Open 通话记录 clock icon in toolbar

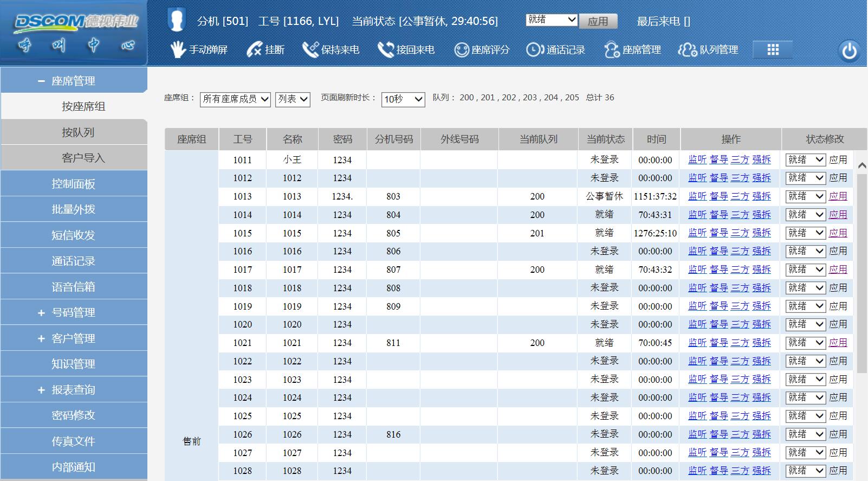pos(534,50)
